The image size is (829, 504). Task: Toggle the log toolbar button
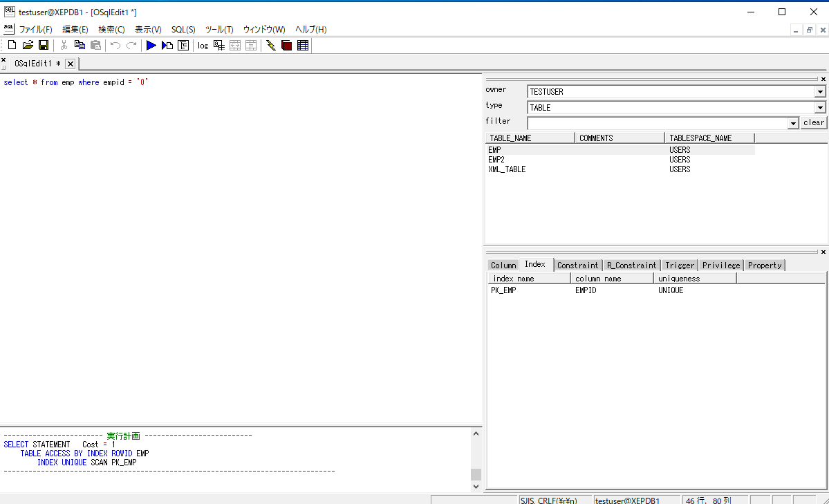(203, 46)
